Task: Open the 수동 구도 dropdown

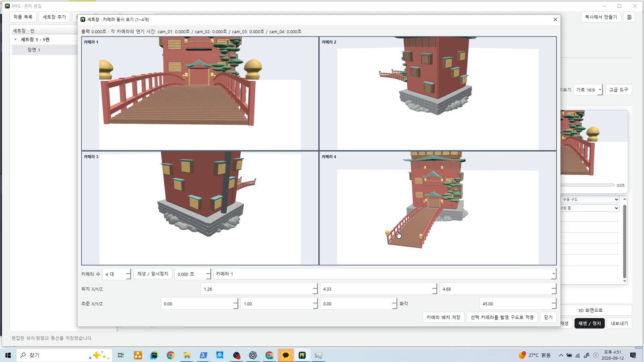Action: point(590,200)
